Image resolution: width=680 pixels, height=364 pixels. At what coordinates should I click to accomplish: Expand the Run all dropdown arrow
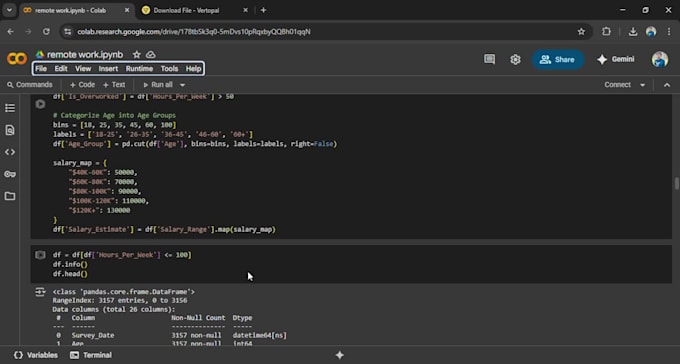[183, 85]
